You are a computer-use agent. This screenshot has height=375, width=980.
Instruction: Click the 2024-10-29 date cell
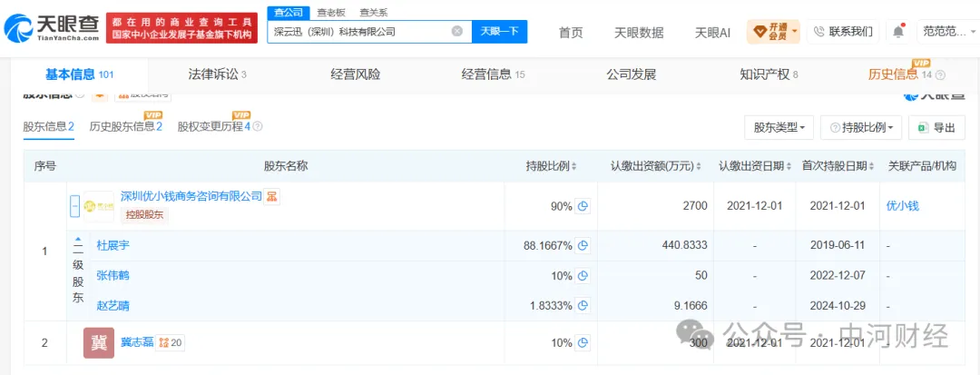pos(837,306)
